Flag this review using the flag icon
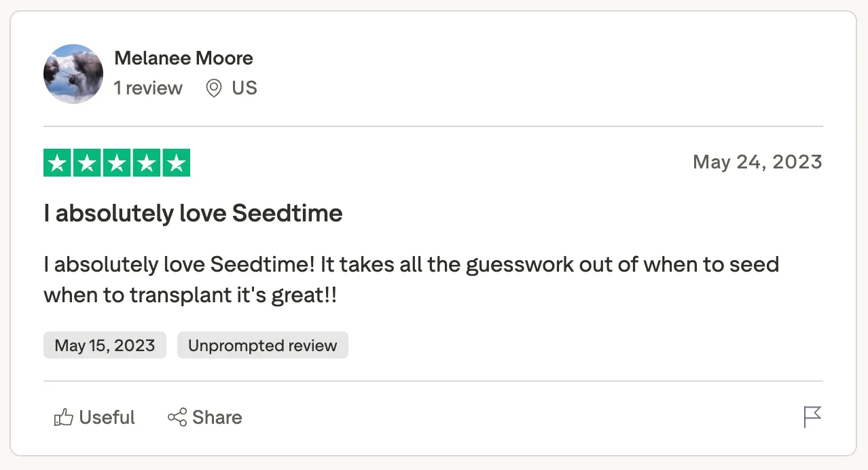868x470 pixels. tap(812, 417)
